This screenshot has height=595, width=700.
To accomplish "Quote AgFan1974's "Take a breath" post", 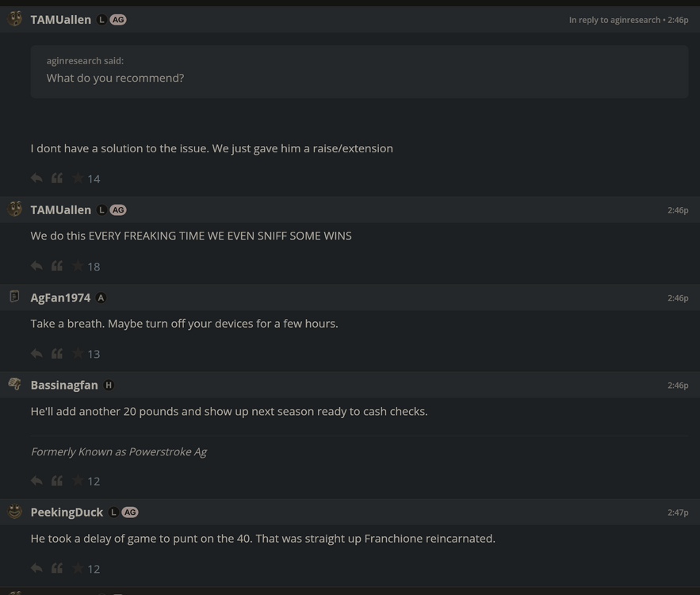I will pyautogui.click(x=56, y=353).
